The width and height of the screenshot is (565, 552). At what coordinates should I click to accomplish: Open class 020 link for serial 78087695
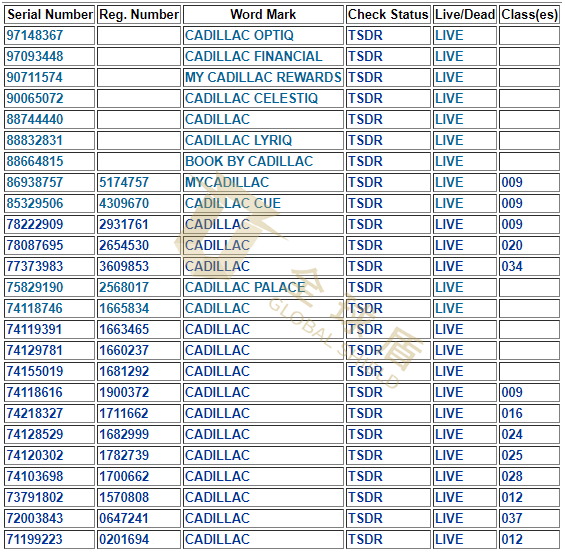click(512, 245)
